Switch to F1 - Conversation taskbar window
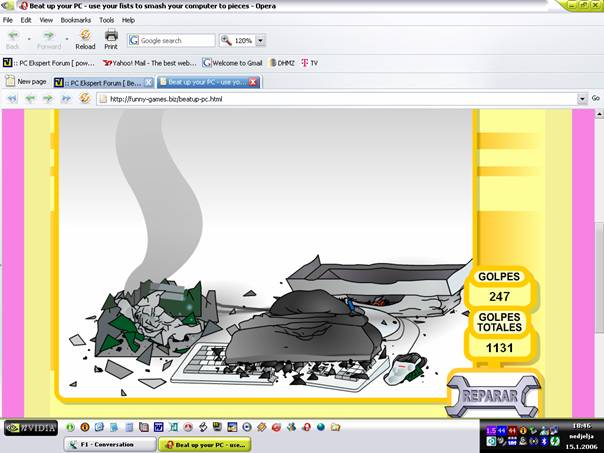Viewport: 604px width, 453px height. click(108, 444)
